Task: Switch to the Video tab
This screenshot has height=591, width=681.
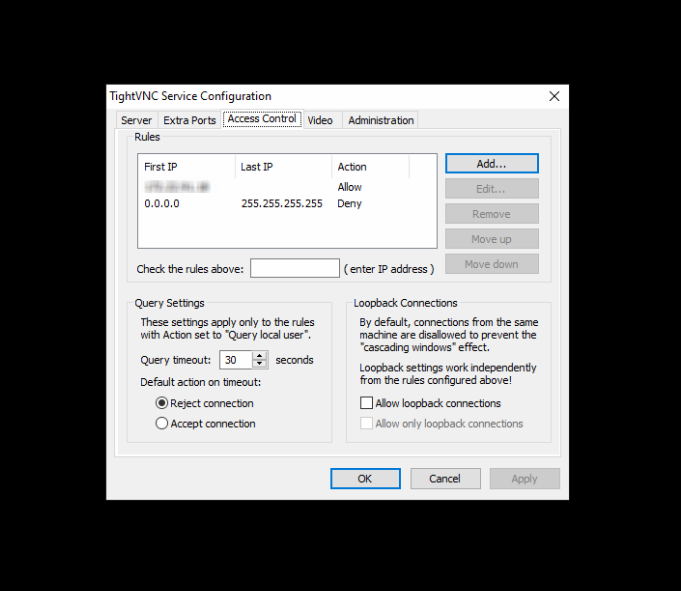Action: tap(320, 121)
